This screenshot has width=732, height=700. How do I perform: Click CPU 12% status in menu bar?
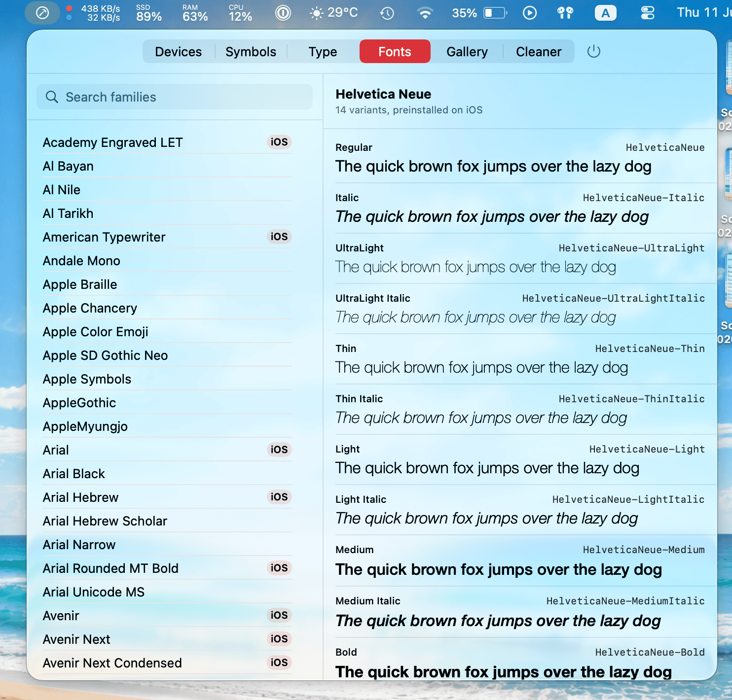(x=240, y=13)
